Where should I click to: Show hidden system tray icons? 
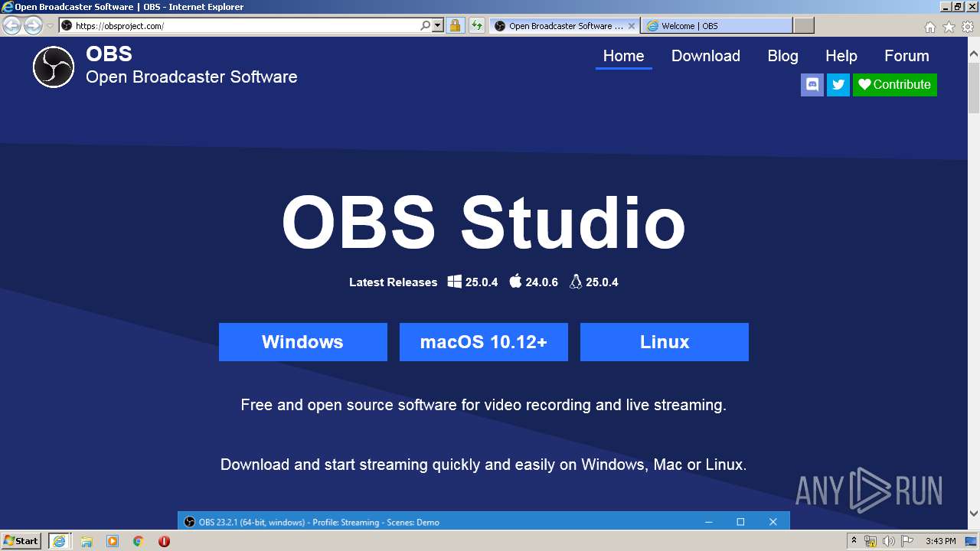(854, 541)
